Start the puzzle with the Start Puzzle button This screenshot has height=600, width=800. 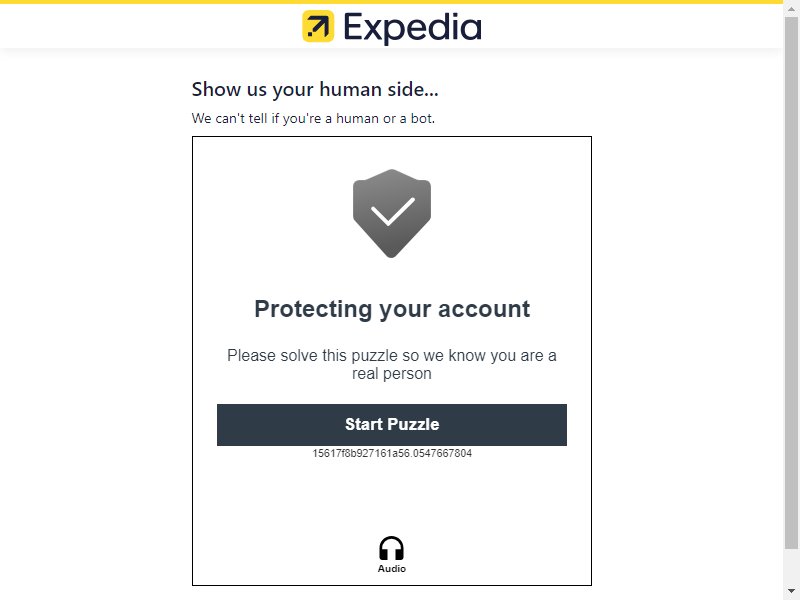(392, 424)
